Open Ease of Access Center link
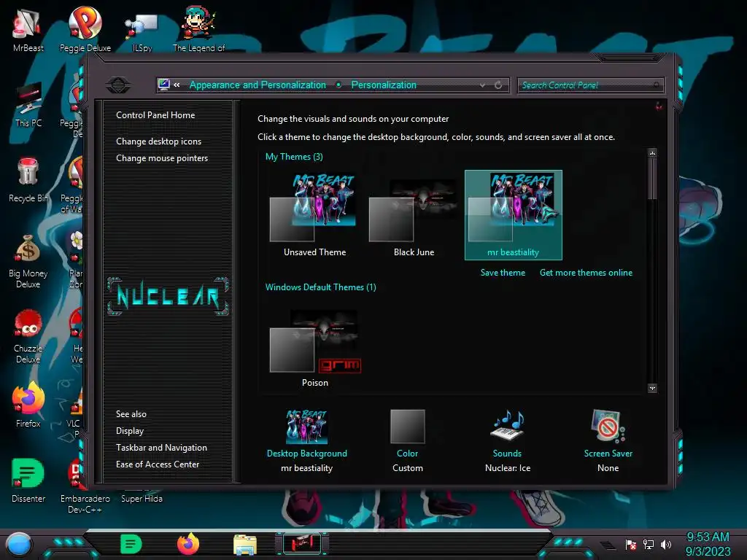 pyautogui.click(x=158, y=464)
